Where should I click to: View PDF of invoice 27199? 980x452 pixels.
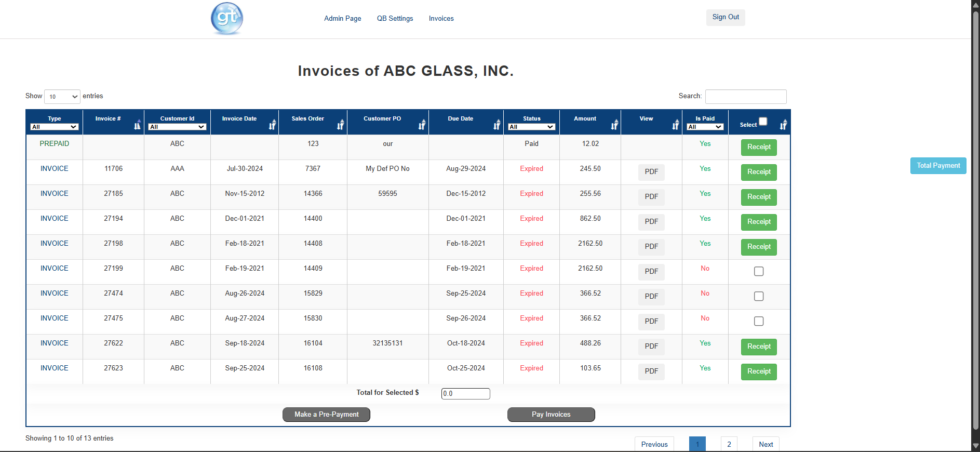(x=651, y=272)
